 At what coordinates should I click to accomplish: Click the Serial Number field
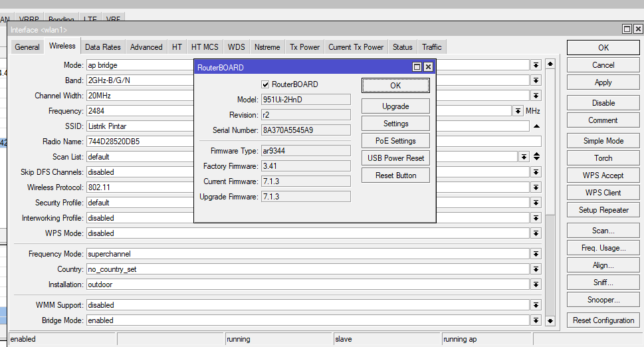pyautogui.click(x=306, y=130)
